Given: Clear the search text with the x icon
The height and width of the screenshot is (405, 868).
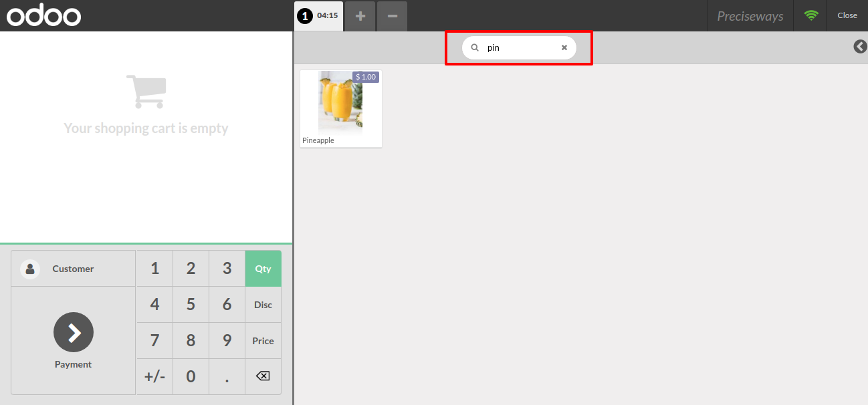Looking at the screenshot, I should tap(564, 47).
